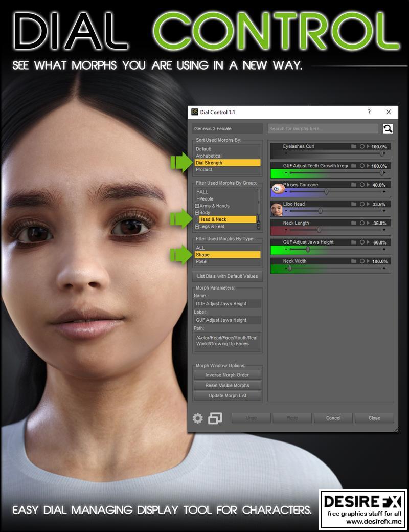This screenshot has height=532, width=409.
Task: Click the Undo button
Action: (x=251, y=418)
